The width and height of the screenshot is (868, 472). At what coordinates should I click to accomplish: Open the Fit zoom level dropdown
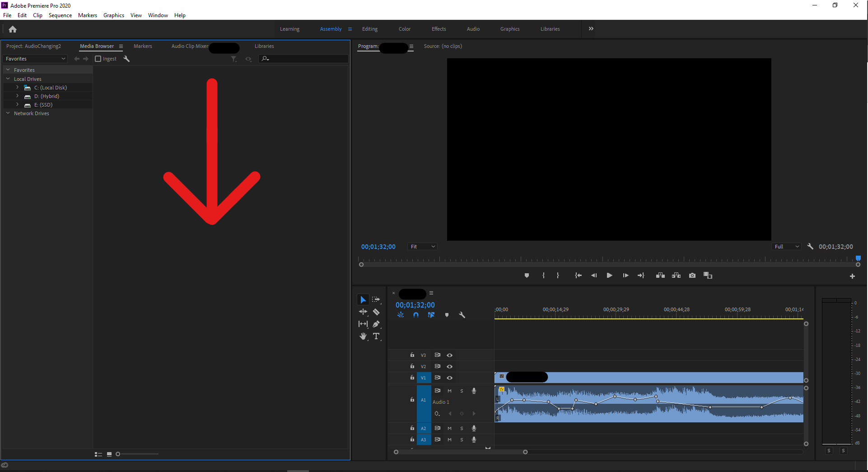(x=422, y=247)
